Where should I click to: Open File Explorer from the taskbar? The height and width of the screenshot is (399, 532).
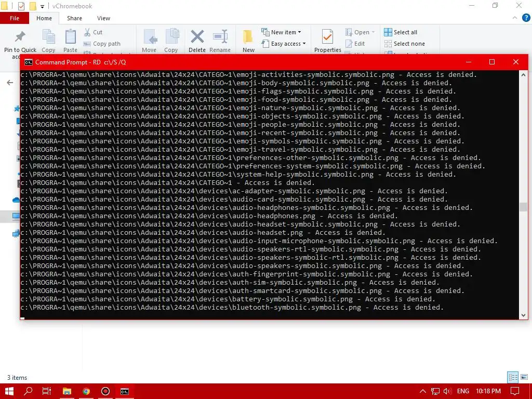click(x=67, y=391)
